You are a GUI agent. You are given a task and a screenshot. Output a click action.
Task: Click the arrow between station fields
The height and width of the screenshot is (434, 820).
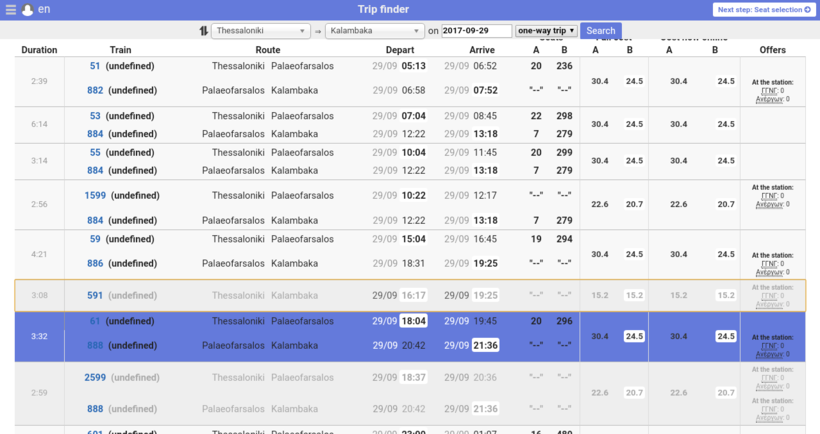(x=318, y=31)
